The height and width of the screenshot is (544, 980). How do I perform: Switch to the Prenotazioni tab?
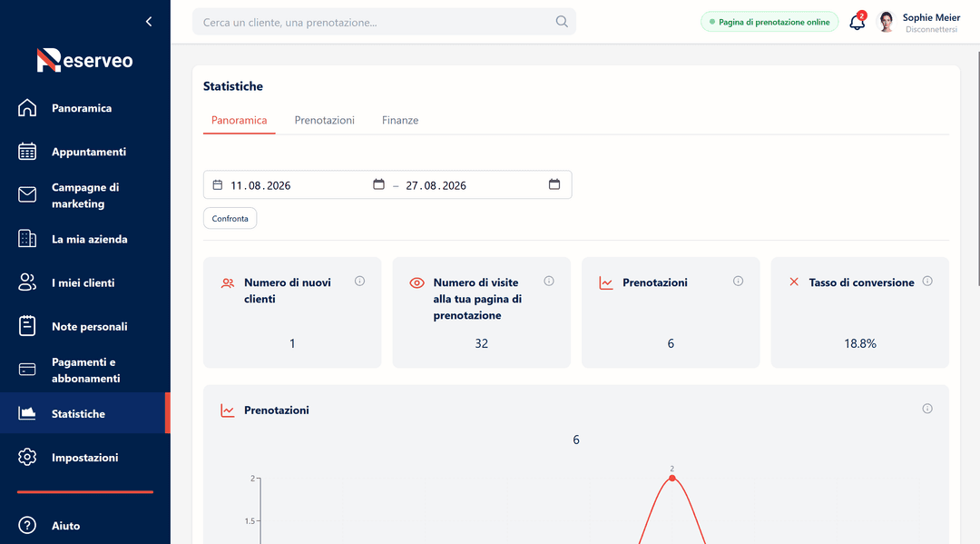click(x=324, y=120)
